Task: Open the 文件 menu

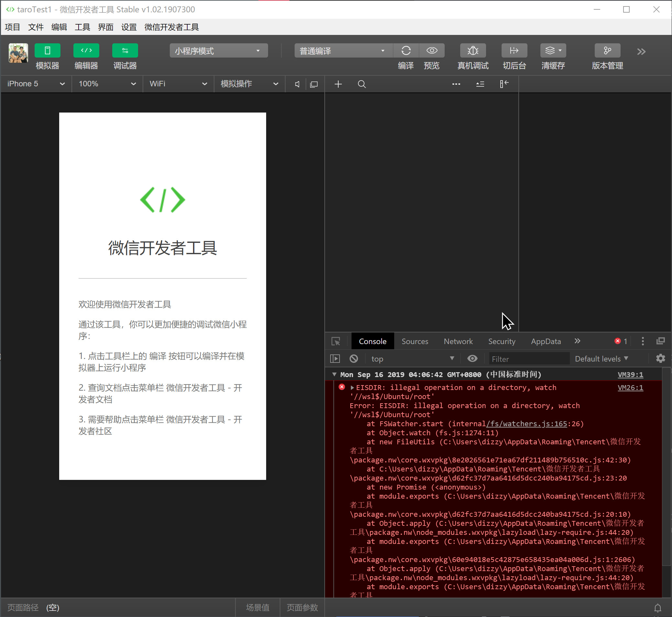Action: point(36,27)
